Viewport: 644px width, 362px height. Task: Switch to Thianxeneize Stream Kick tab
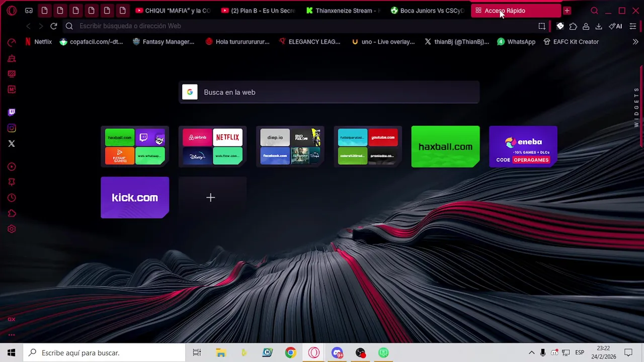(x=344, y=11)
